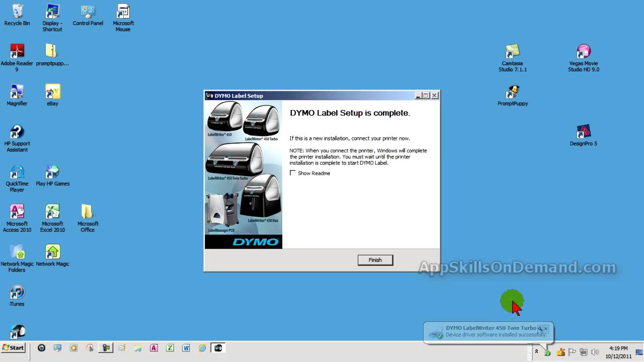
Task: Open notification balloon wrench options
Action: [540, 328]
